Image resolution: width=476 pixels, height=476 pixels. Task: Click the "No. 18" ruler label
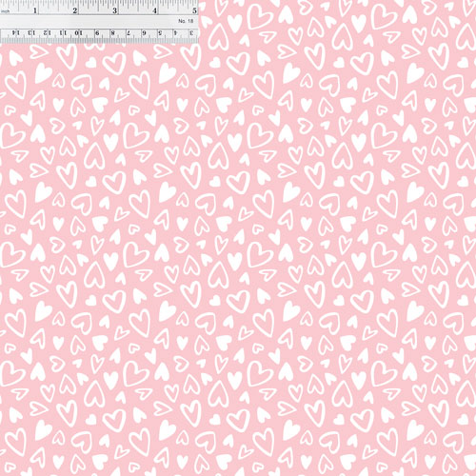[x=186, y=21]
